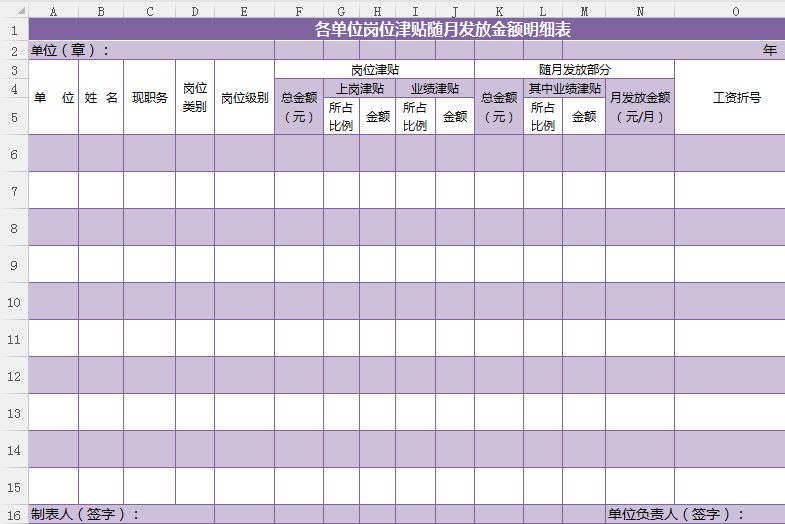785x524 pixels.
Task: Select the title cell 各单位岗位津贴随月发放金额明细表
Action: (x=443, y=30)
